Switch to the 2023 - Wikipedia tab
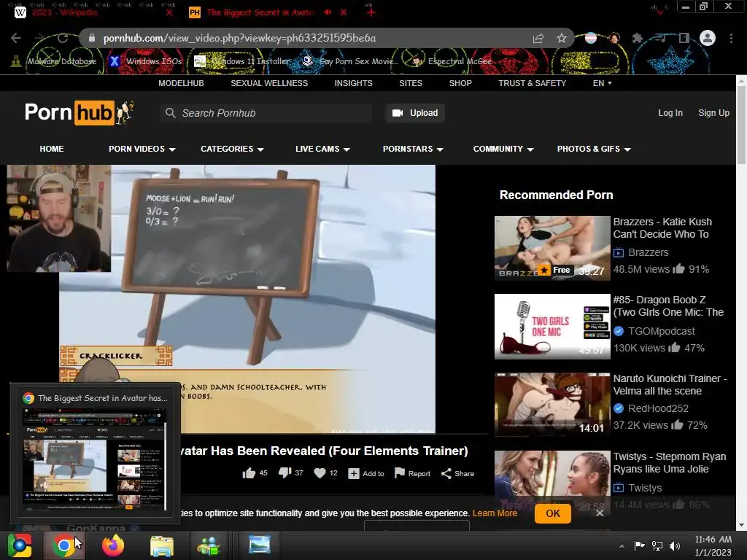The width and height of the screenshot is (747, 560). click(93, 12)
